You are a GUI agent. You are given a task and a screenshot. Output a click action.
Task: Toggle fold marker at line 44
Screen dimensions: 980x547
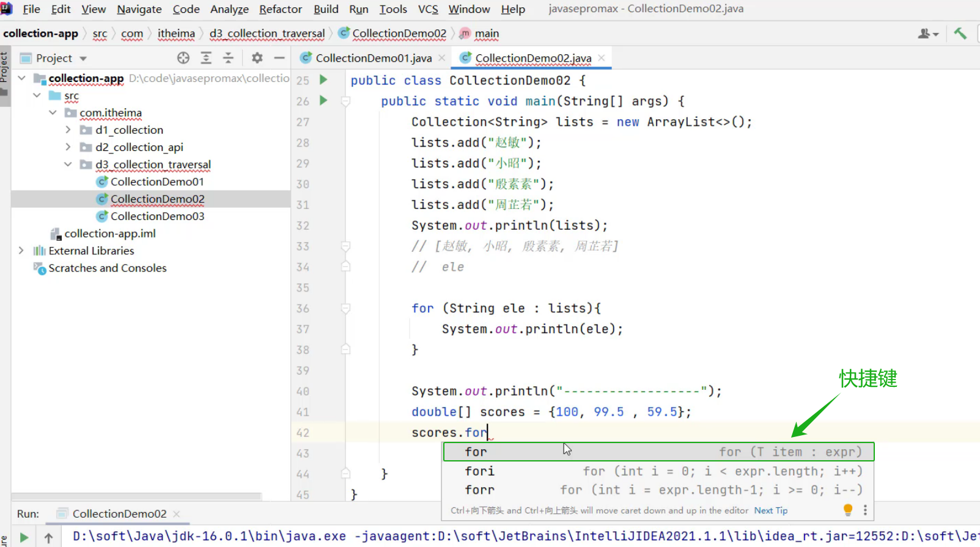[345, 474]
